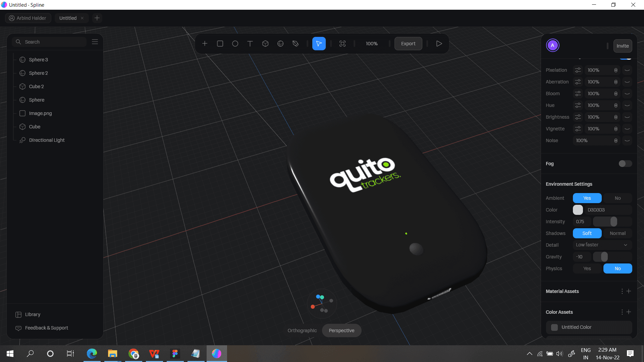Select the Pen path tool
Image resolution: width=644 pixels, height=362 pixels.
[296, 44]
